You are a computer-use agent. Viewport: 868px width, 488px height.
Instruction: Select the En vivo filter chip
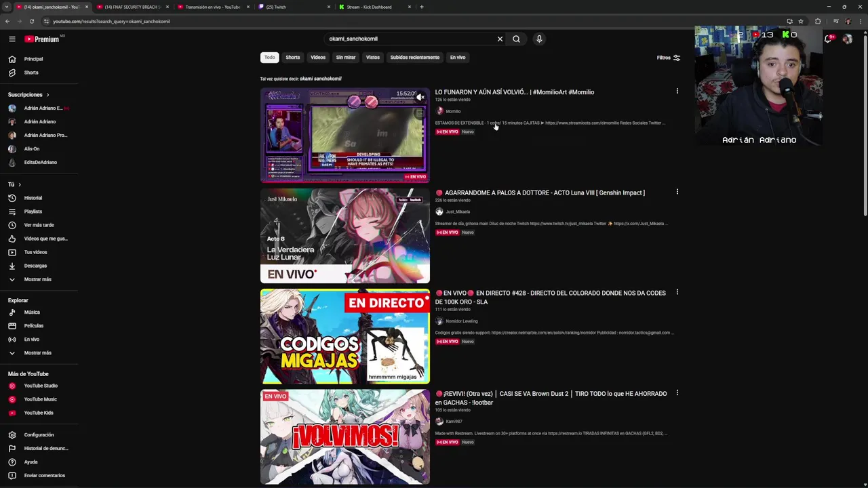point(458,58)
